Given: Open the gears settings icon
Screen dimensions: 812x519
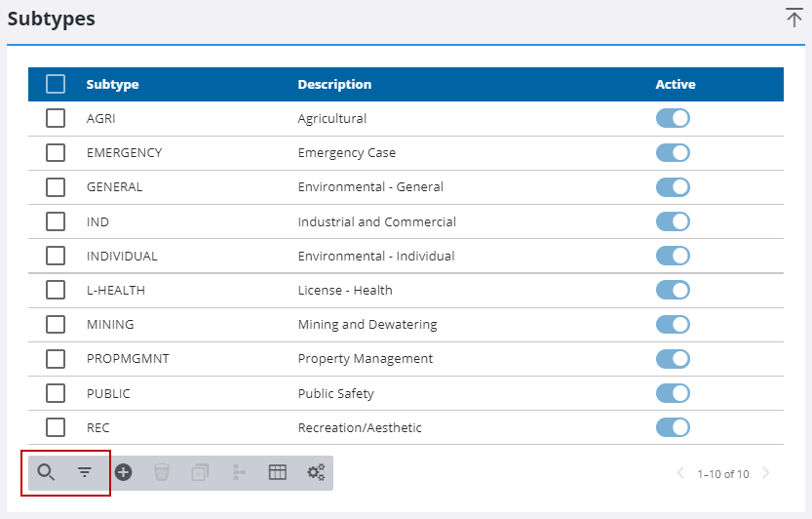Looking at the screenshot, I should point(316,473).
